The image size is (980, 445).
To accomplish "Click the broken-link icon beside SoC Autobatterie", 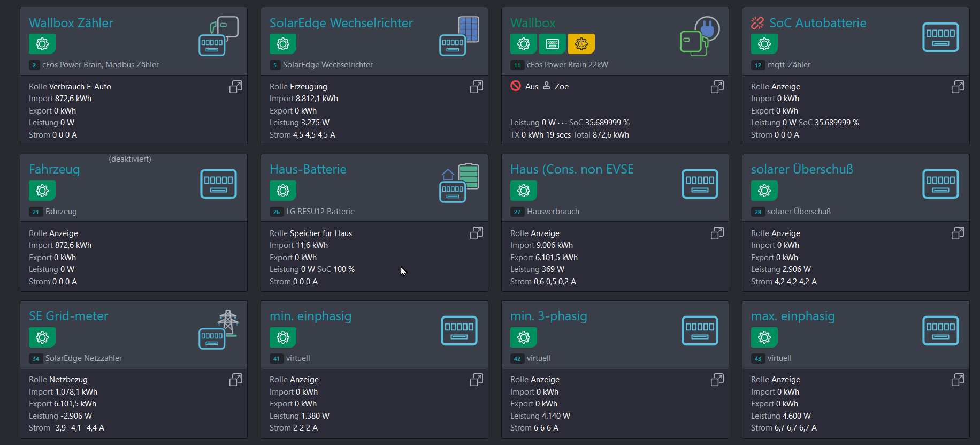I will click(757, 23).
